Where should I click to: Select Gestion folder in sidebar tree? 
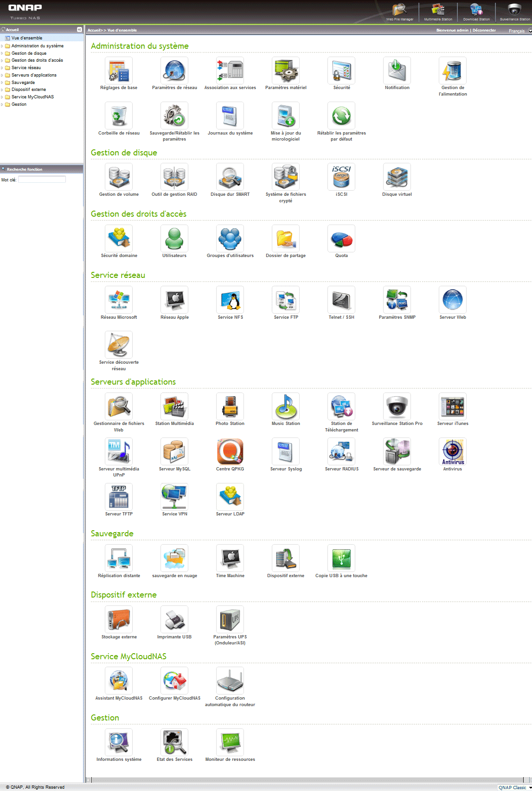[19, 104]
